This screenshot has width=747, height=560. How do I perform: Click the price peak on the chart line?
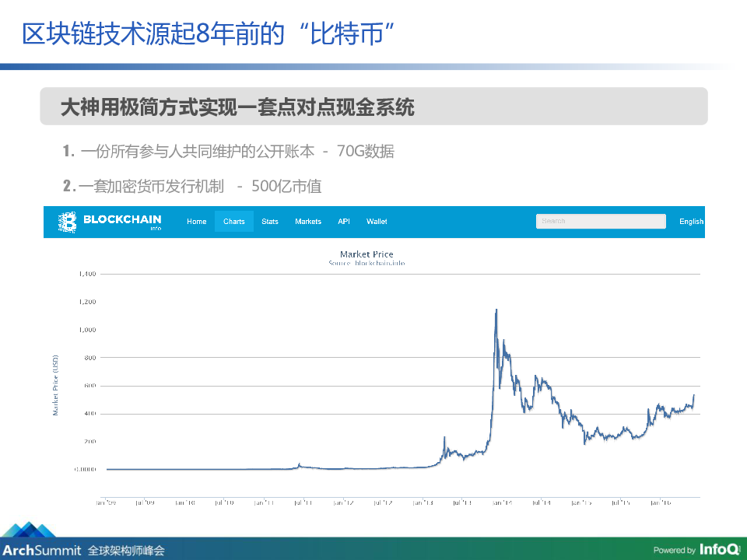(x=496, y=310)
